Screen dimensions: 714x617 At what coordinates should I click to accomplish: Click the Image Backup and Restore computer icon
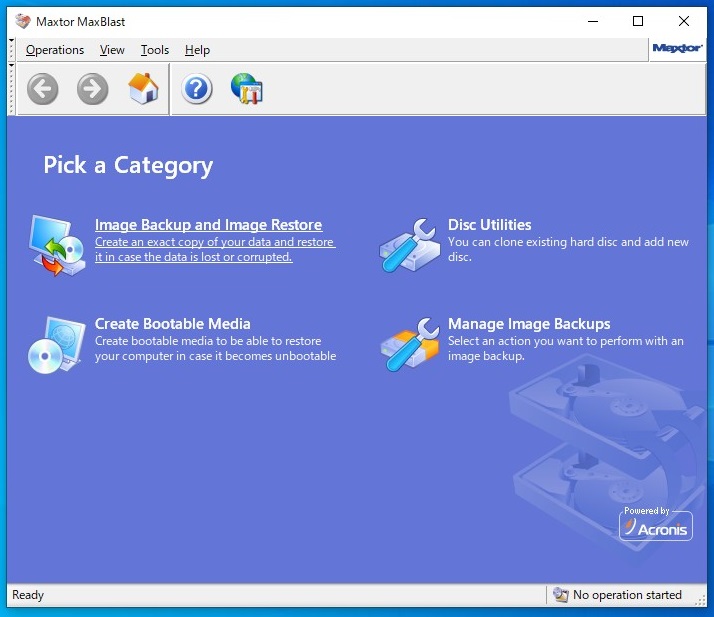tap(56, 245)
